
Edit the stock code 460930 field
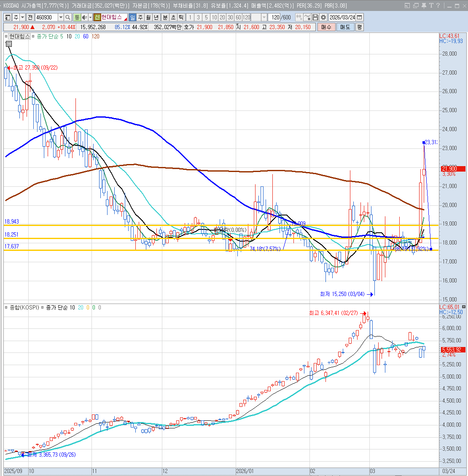[x=46, y=17]
